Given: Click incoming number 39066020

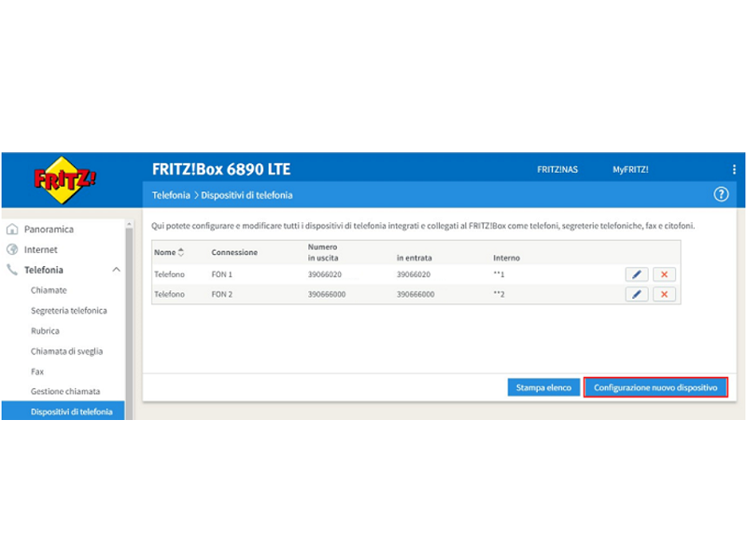Looking at the screenshot, I should click(x=414, y=274).
